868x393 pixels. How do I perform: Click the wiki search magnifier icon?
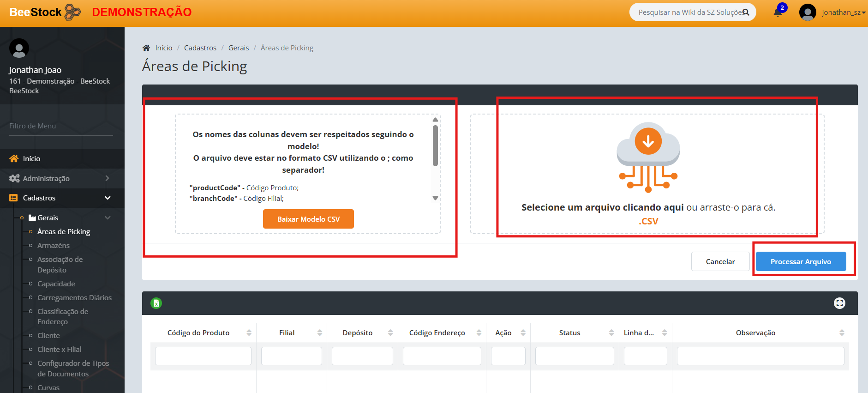[x=746, y=12]
